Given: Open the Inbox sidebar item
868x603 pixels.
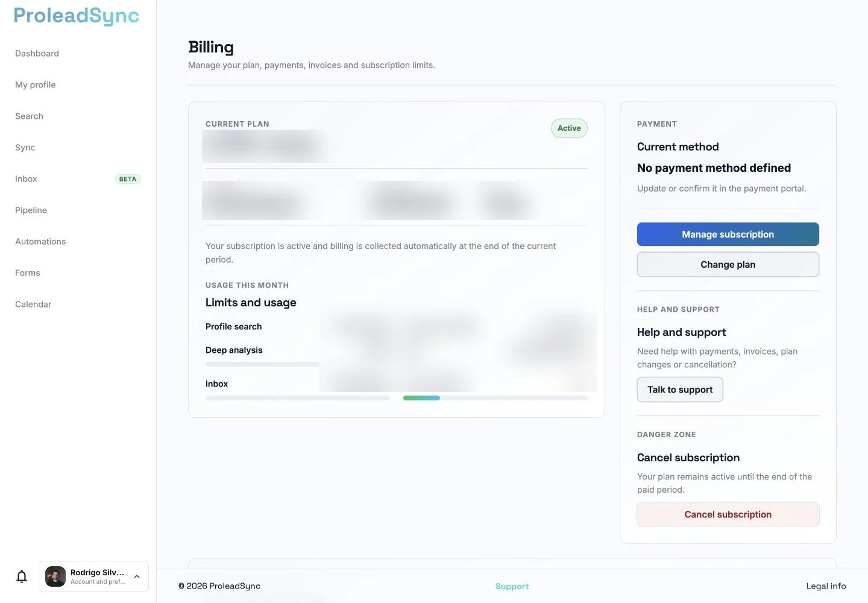Looking at the screenshot, I should tap(26, 179).
